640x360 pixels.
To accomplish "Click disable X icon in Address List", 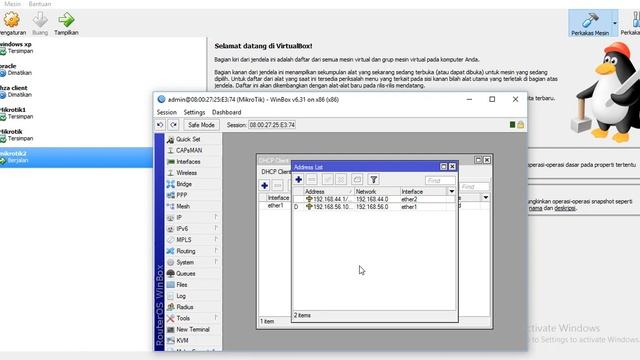I will pyautogui.click(x=341, y=180).
